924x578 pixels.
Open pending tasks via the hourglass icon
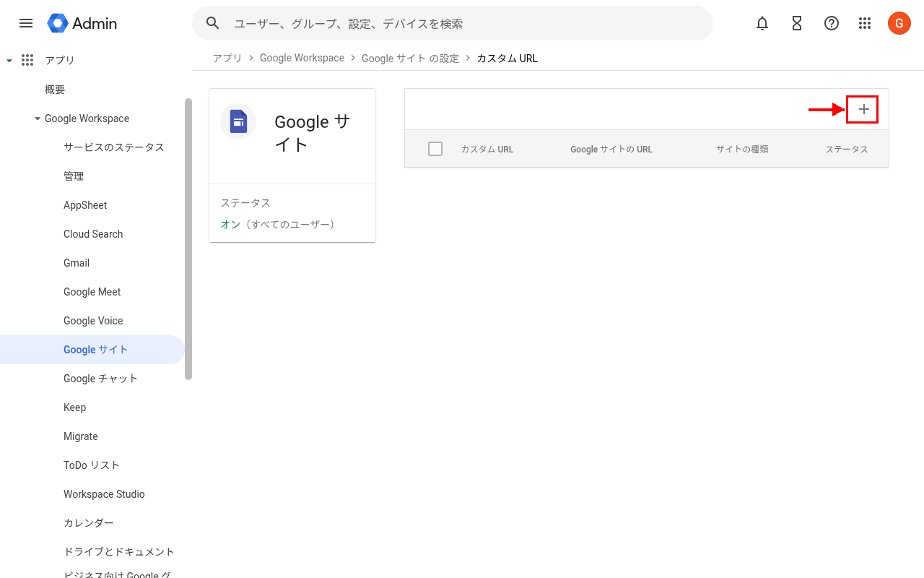click(796, 23)
